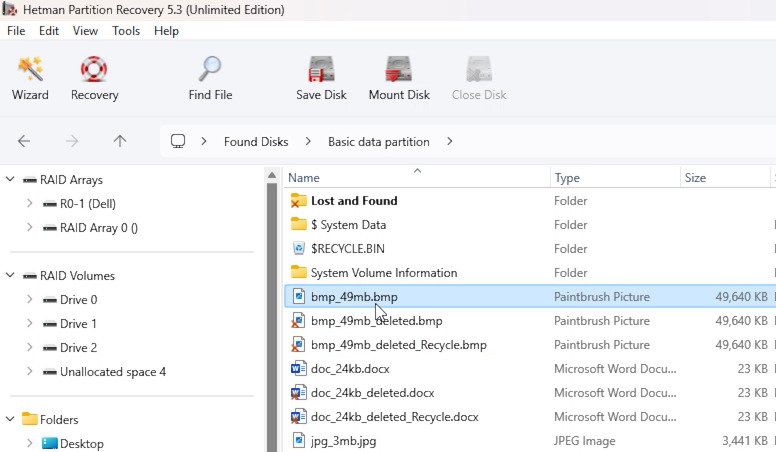This screenshot has height=452, width=776.
Task: Click tree panel scrollbar up arrow
Action: coord(272,175)
